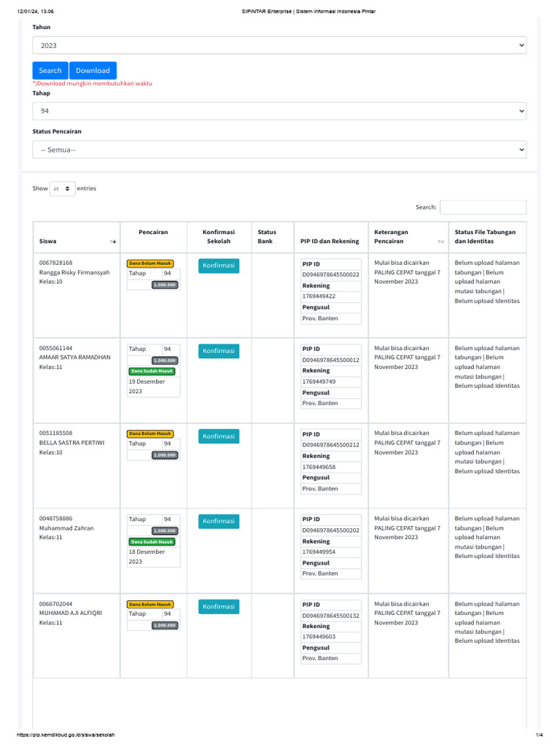Change the Show entries count selector
The image size is (560, 747).
(x=63, y=189)
